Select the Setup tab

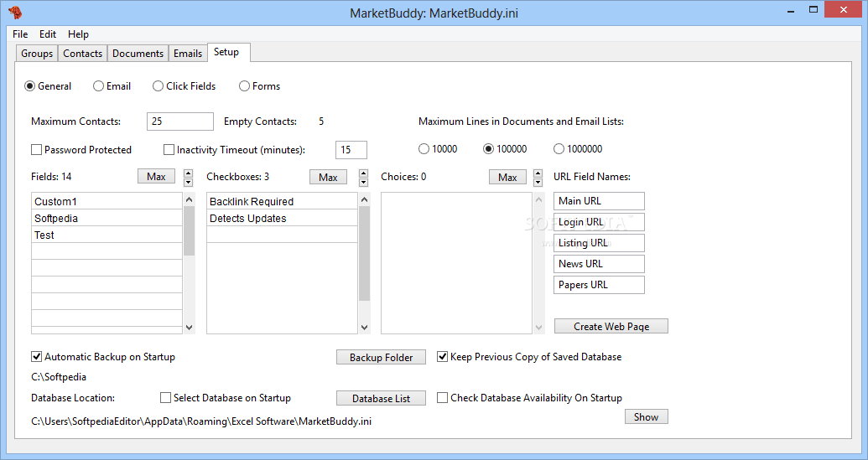click(229, 52)
